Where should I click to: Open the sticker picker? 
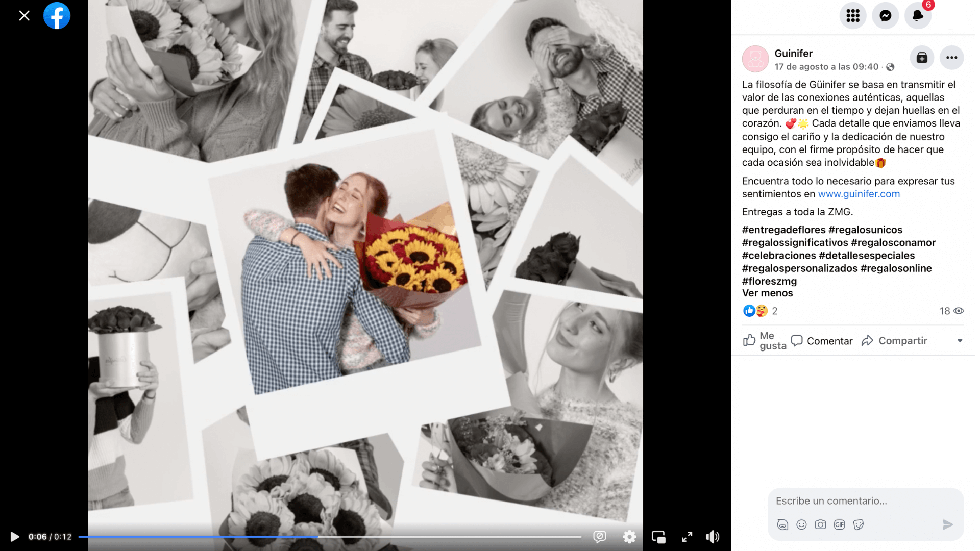(x=858, y=524)
